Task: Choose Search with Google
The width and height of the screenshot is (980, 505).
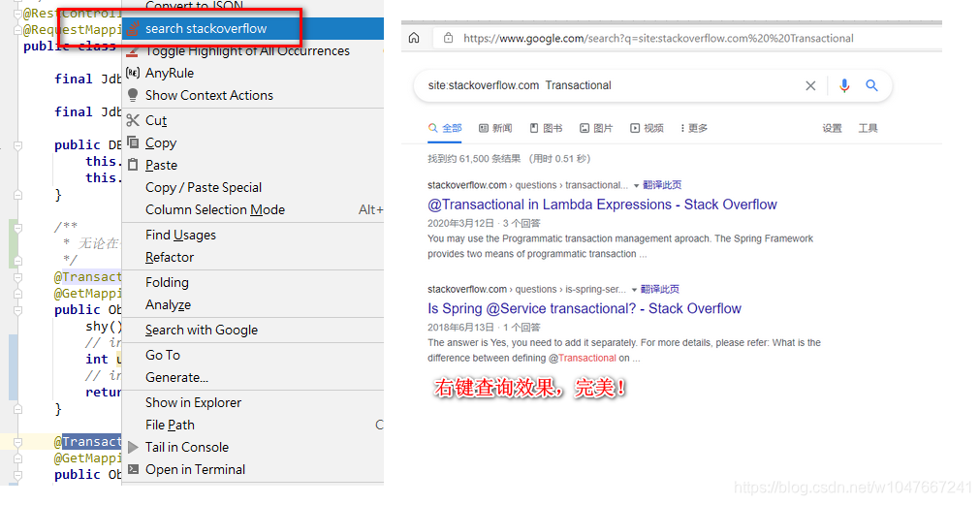Action: pyautogui.click(x=202, y=330)
